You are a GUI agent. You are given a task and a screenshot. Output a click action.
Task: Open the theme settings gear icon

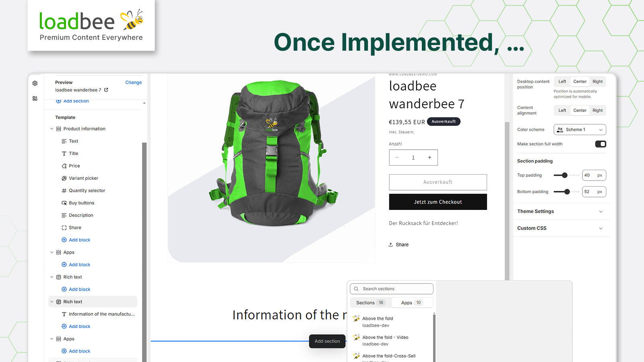(35, 83)
